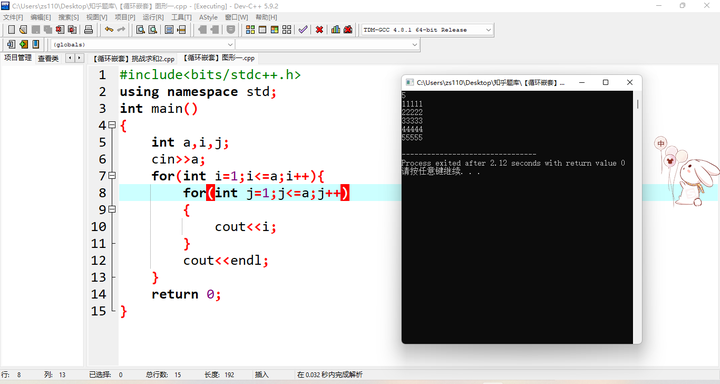Click the Find magnifier icon
The width and height of the screenshot is (720, 384).
141,29
